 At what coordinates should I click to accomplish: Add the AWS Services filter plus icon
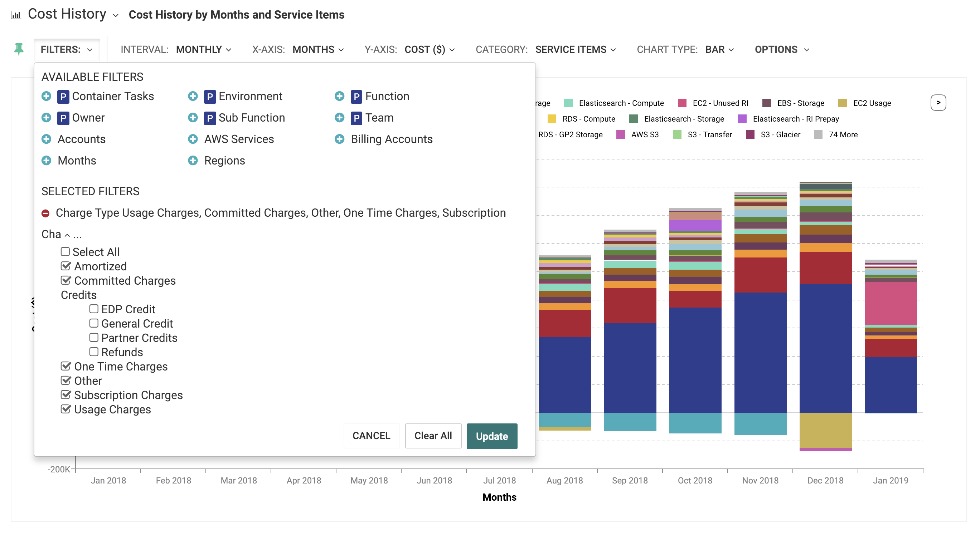pos(193,139)
